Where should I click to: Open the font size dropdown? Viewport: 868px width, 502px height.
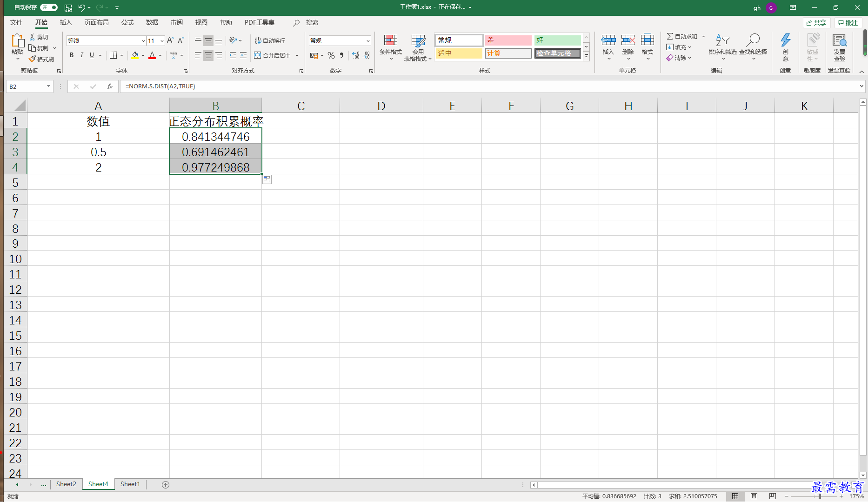162,41
